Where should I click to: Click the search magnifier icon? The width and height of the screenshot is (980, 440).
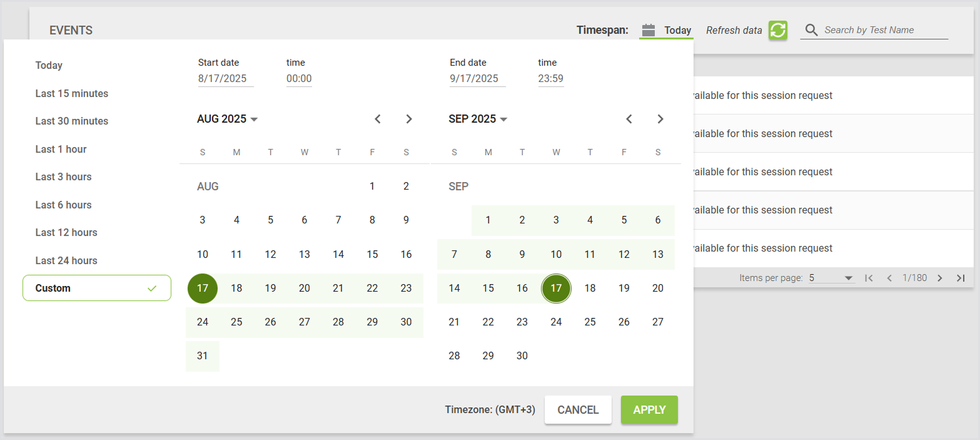click(811, 30)
